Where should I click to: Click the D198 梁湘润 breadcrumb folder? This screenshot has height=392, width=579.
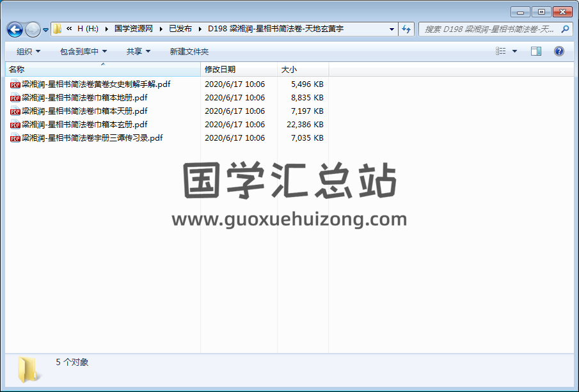pos(276,29)
